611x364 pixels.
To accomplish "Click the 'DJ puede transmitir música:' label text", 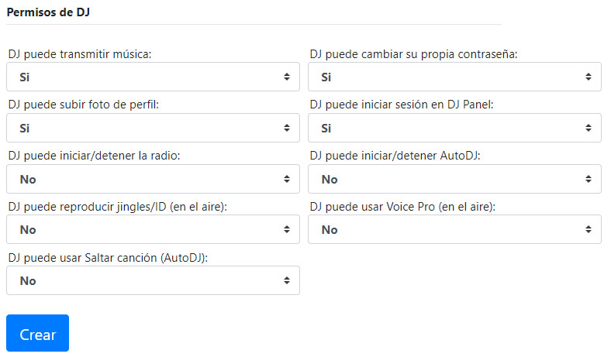I will (80, 55).
